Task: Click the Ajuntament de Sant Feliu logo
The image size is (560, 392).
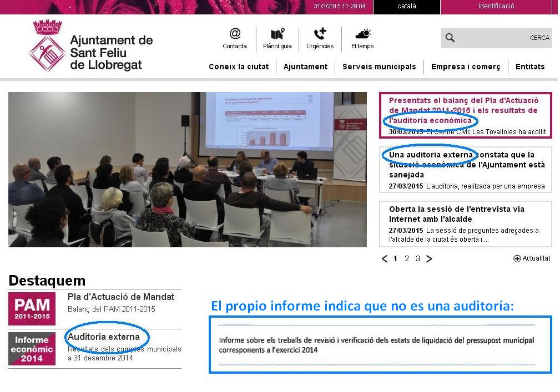Action: click(47, 46)
